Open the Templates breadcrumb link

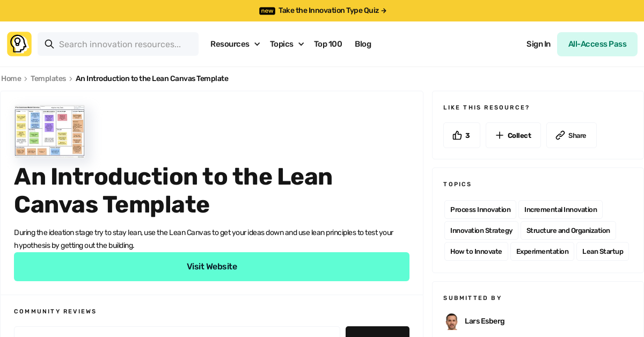48,78
